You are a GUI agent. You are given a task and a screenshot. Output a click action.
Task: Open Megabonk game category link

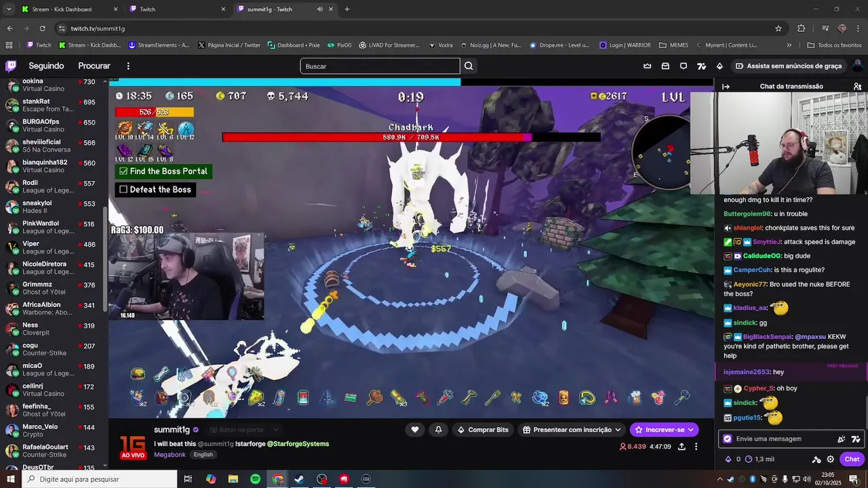[x=168, y=455]
